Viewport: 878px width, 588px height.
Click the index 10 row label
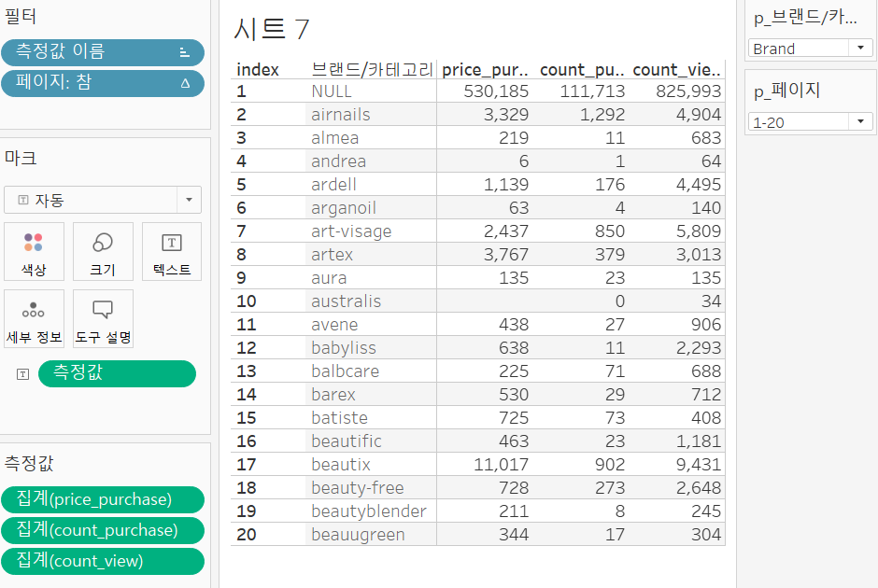tap(247, 301)
